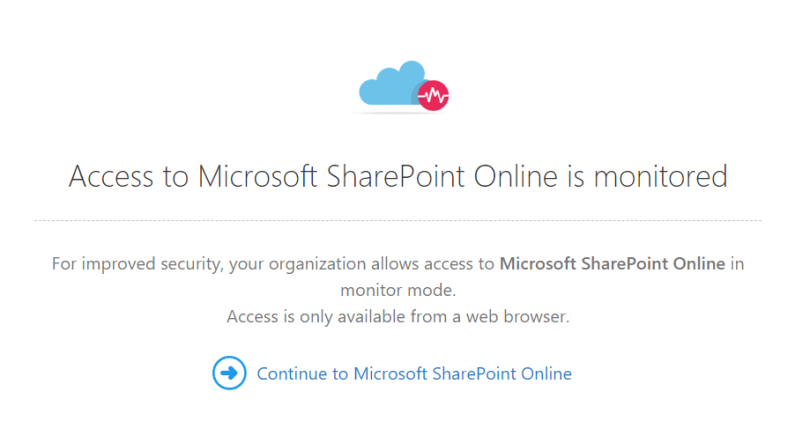Click the 'For improved security' phrase
Image resolution: width=810 pixels, height=436 pixels.
[137, 264]
